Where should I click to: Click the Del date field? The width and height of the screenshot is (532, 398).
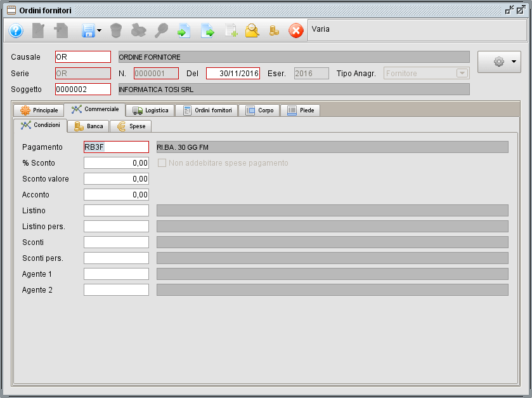pyautogui.click(x=233, y=73)
